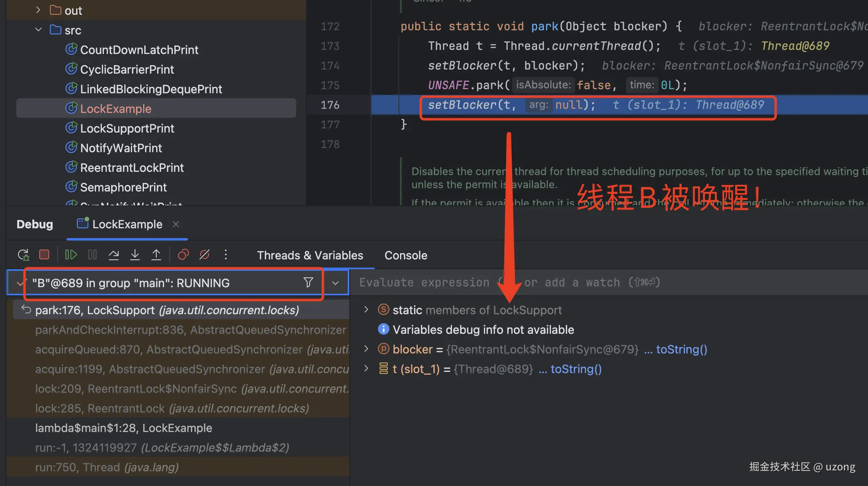This screenshot has height=486, width=868.
Task: Open more debug actions menu
Action: point(225,255)
